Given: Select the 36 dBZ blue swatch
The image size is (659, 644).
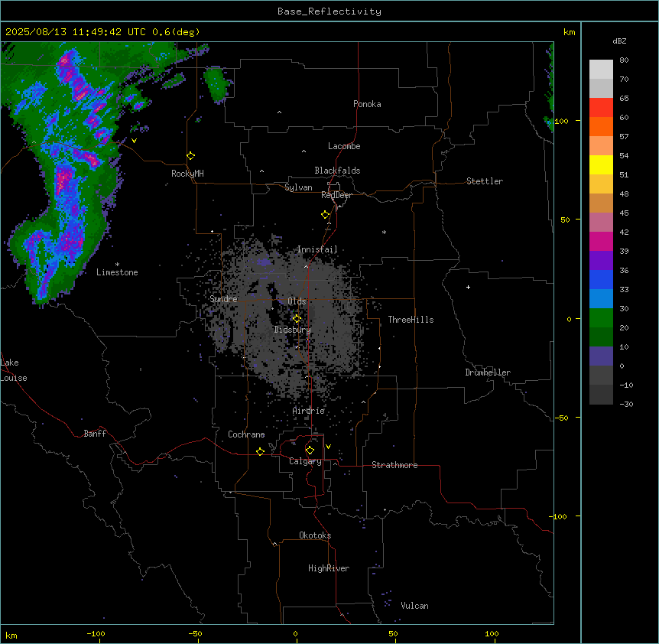Looking at the screenshot, I should (x=601, y=279).
